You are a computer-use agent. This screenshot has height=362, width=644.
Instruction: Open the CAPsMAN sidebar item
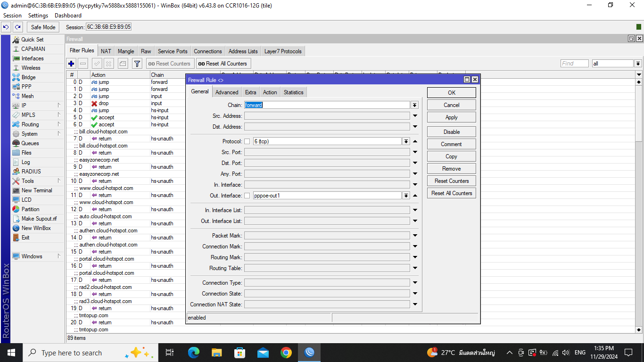(x=33, y=49)
